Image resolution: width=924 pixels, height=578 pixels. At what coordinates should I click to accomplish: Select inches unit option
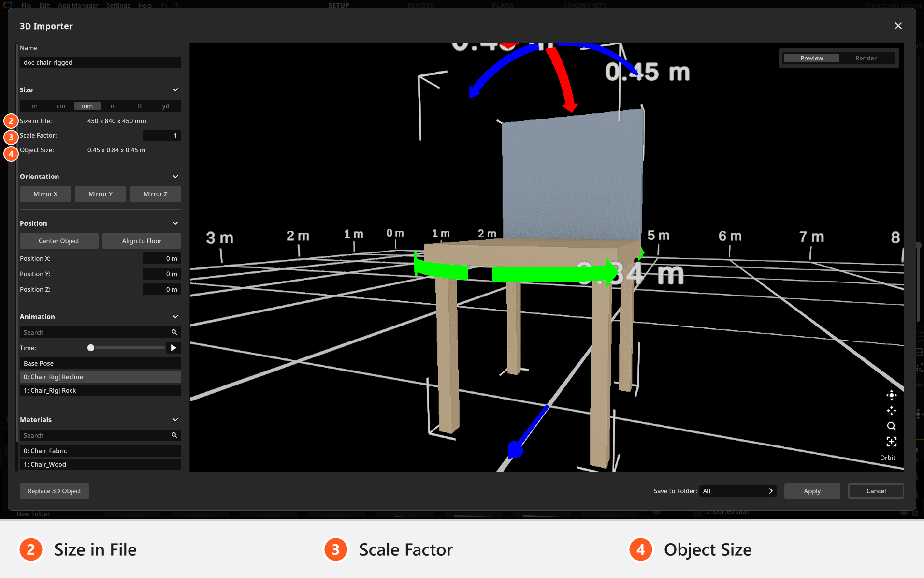pyautogui.click(x=113, y=106)
